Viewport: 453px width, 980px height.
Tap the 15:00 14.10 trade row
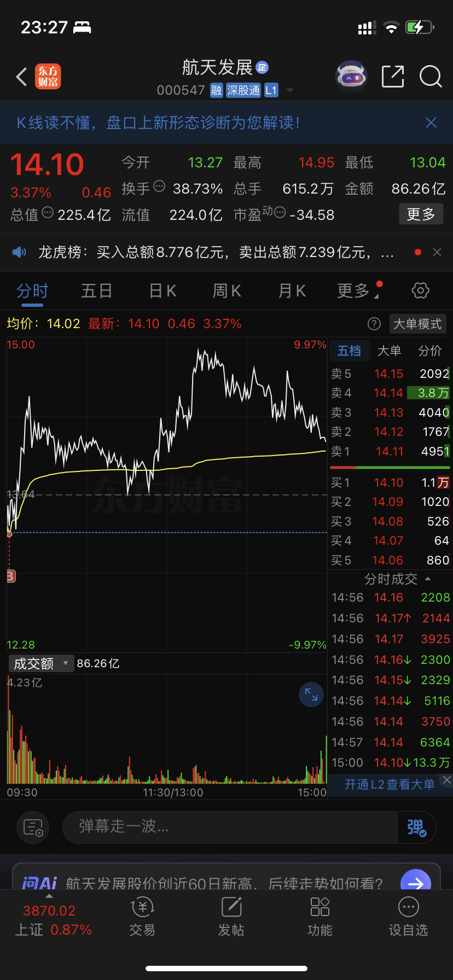click(x=390, y=762)
